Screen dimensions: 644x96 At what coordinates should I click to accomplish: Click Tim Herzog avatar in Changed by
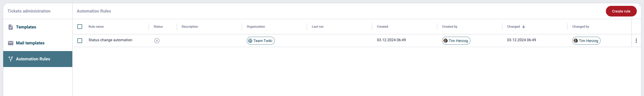point(576,41)
